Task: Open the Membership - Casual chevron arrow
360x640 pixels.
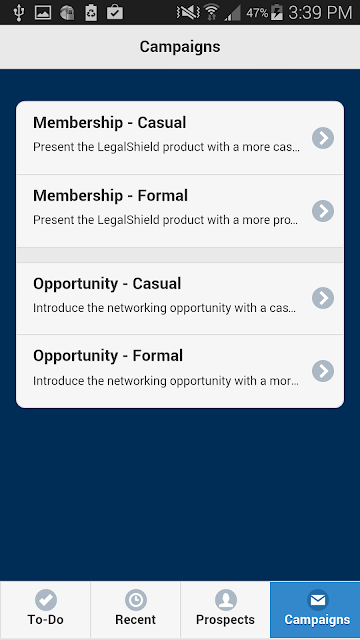Action: [x=323, y=138]
